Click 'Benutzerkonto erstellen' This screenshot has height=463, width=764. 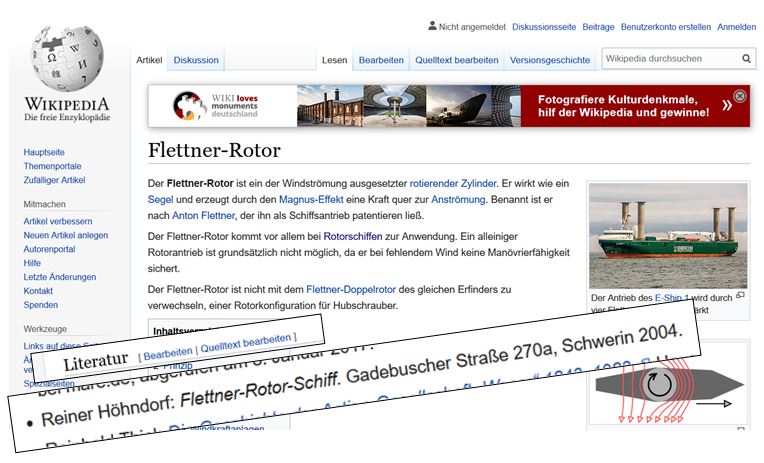click(x=666, y=27)
